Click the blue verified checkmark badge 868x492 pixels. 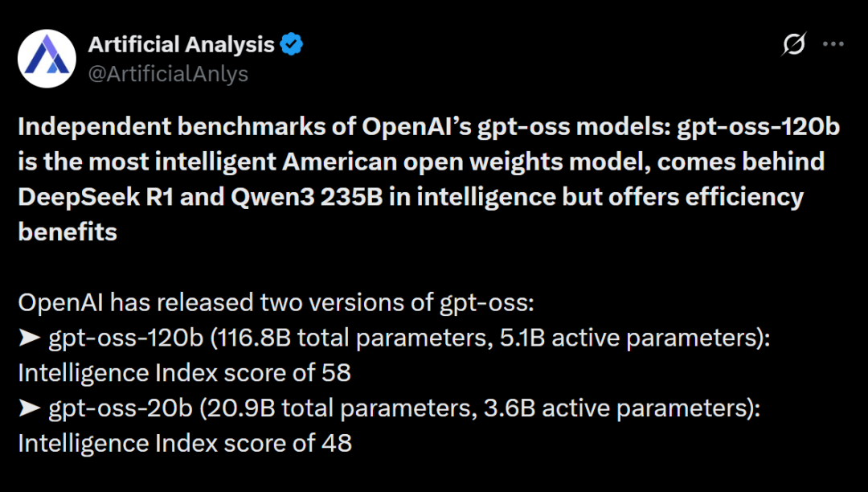point(291,44)
